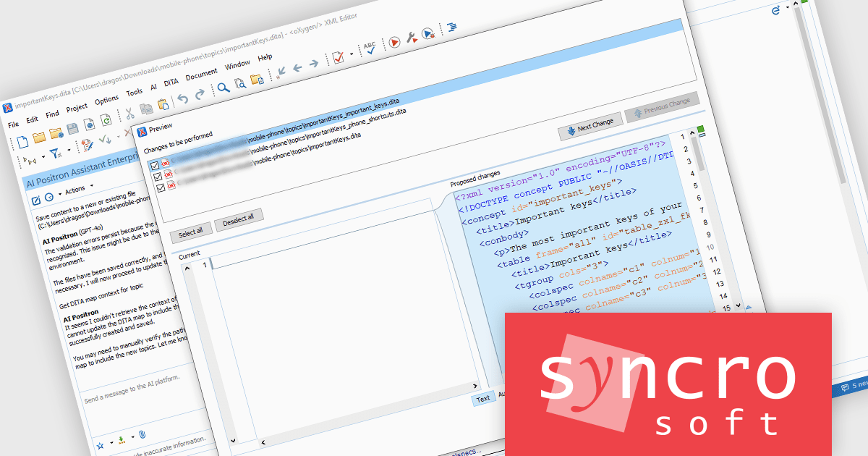Image resolution: width=868 pixels, height=456 pixels.
Task: Click the Copy icon in toolbar
Action: (146, 109)
